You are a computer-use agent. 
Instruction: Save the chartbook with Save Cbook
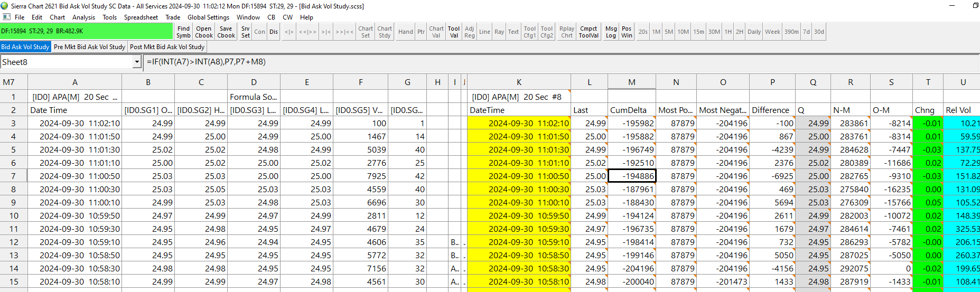[x=226, y=32]
